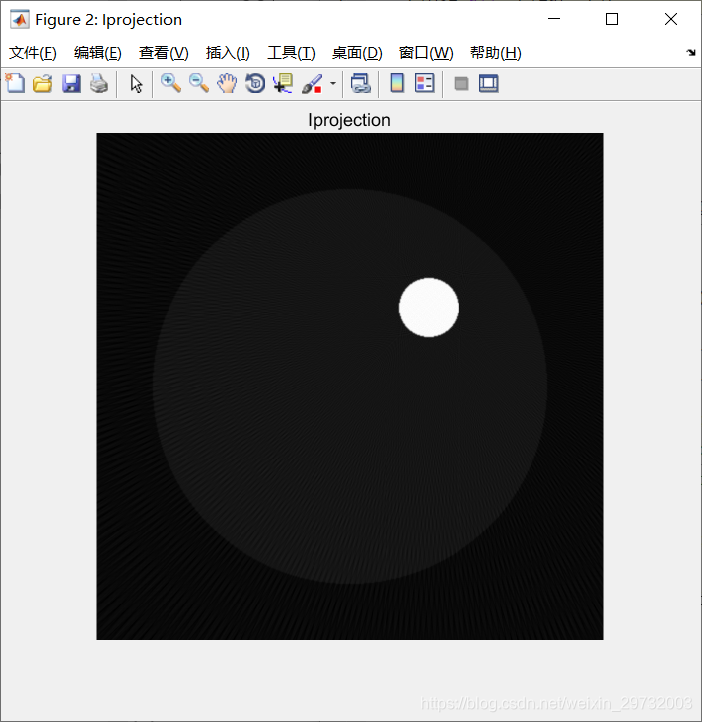This screenshot has height=722, width=702.
Task: Open the 文件(F) menu
Action: [33, 53]
